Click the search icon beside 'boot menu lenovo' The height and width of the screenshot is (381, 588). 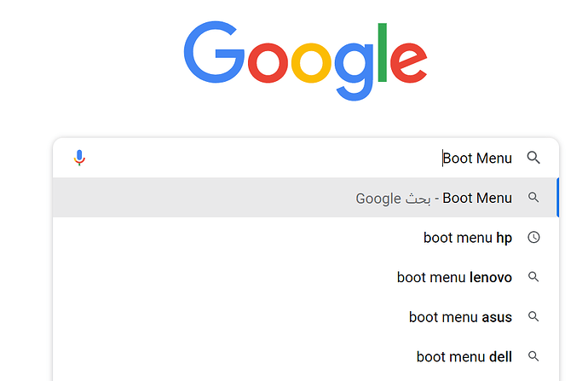[x=533, y=277]
